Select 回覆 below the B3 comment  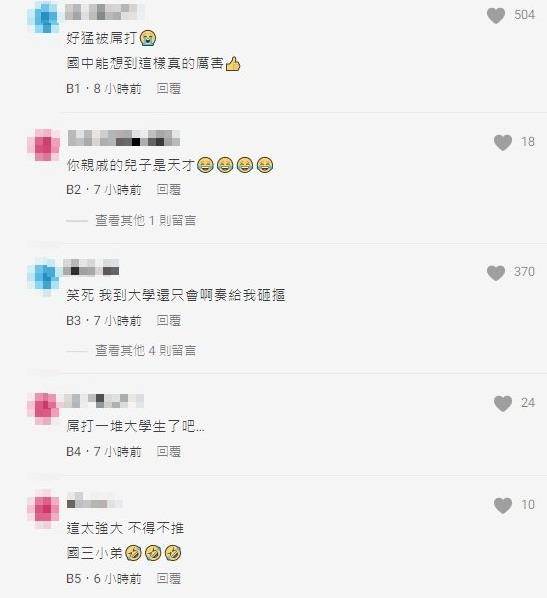click(169, 320)
